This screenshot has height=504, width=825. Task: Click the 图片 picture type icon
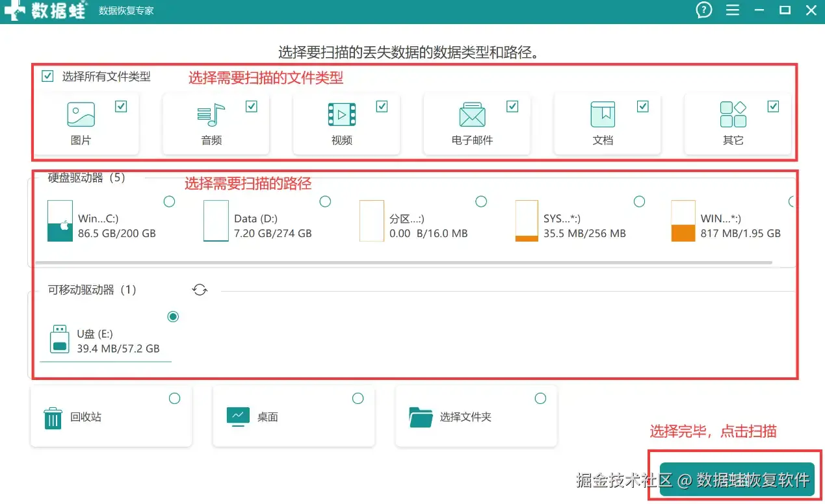tap(81, 114)
